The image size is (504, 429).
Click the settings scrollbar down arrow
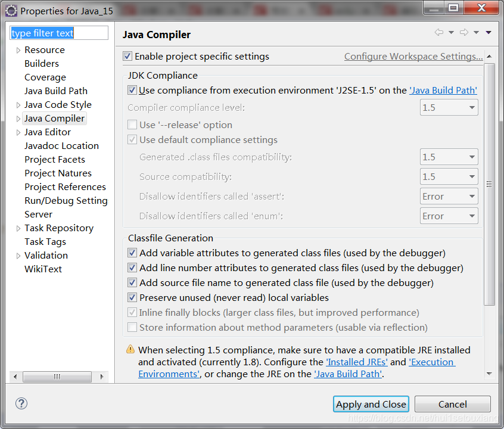(x=489, y=374)
